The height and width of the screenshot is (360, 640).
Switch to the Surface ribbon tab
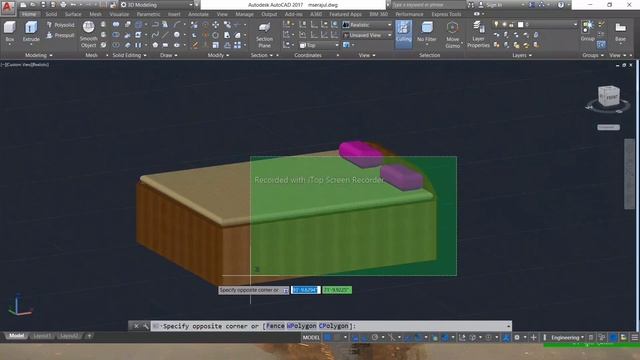click(73, 14)
